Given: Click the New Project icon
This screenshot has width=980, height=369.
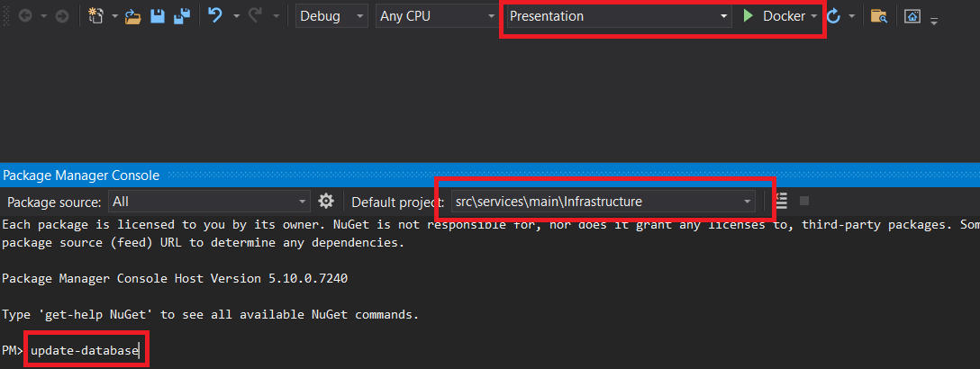Looking at the screenshot, I should 97,16.
